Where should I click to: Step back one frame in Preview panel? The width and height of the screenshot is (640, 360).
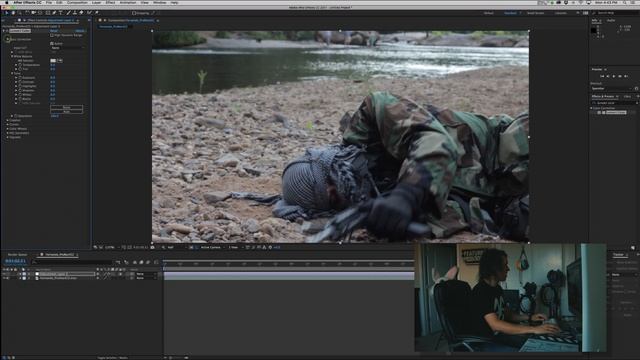pos(608,76)
